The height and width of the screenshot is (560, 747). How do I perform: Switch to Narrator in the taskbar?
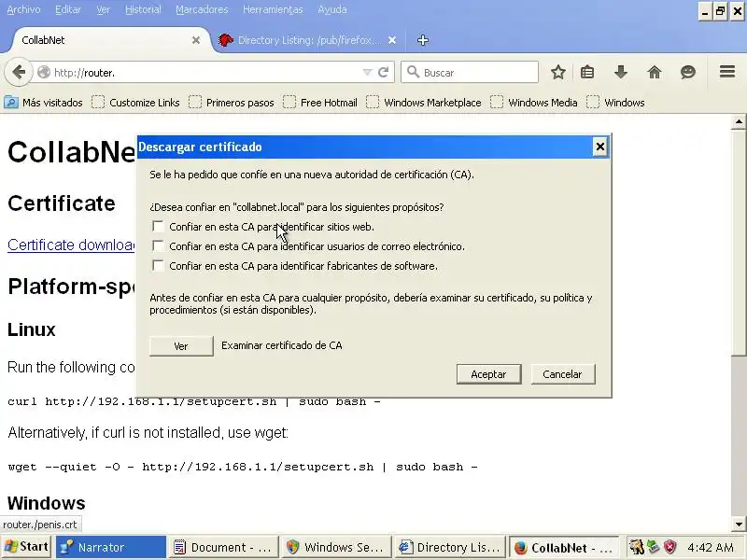click(x=111, y=547)
